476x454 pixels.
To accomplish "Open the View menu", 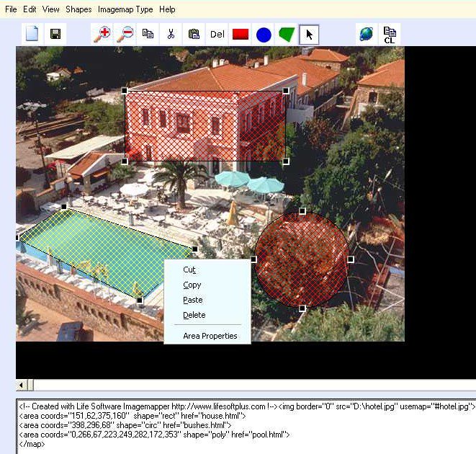I will pos(50,9).
